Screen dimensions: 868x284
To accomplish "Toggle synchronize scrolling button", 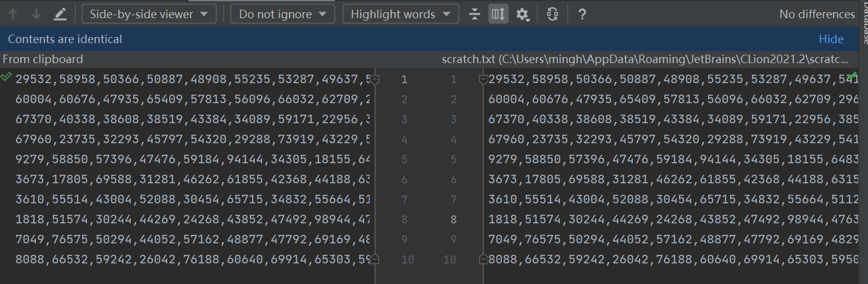I will [498, 14].
